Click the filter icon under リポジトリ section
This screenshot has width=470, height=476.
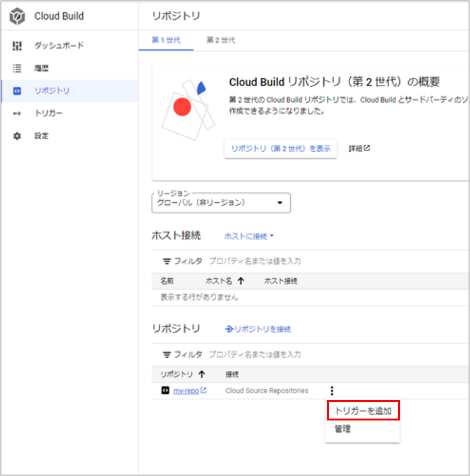point(166,354)
